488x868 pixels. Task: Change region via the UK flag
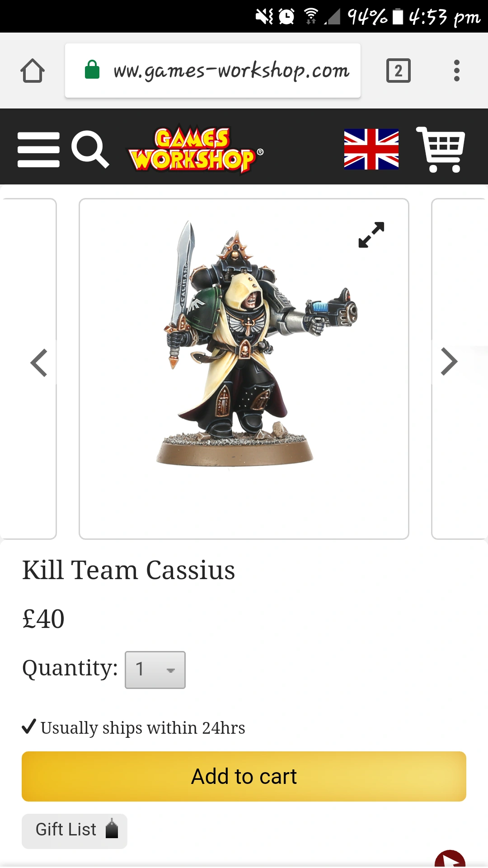(371, 149)
